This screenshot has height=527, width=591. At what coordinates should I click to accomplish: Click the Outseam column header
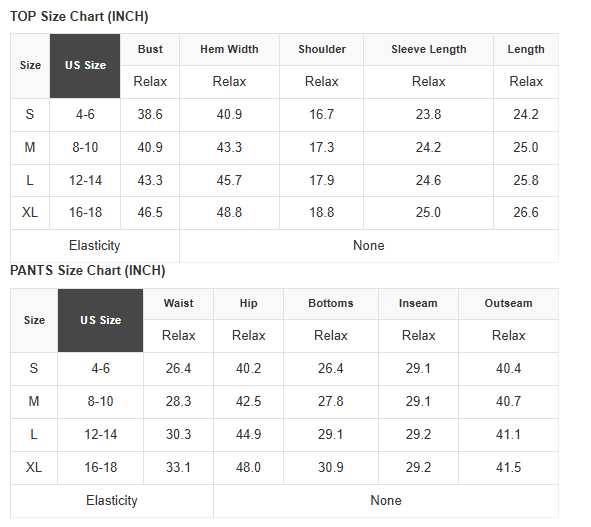coord(508,303)
